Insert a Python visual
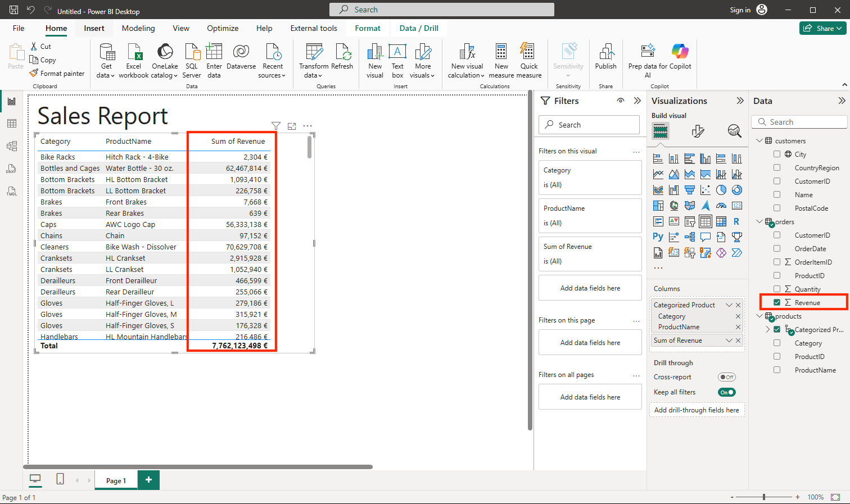This screenshot has height=504, width=850. pos(658,237)
